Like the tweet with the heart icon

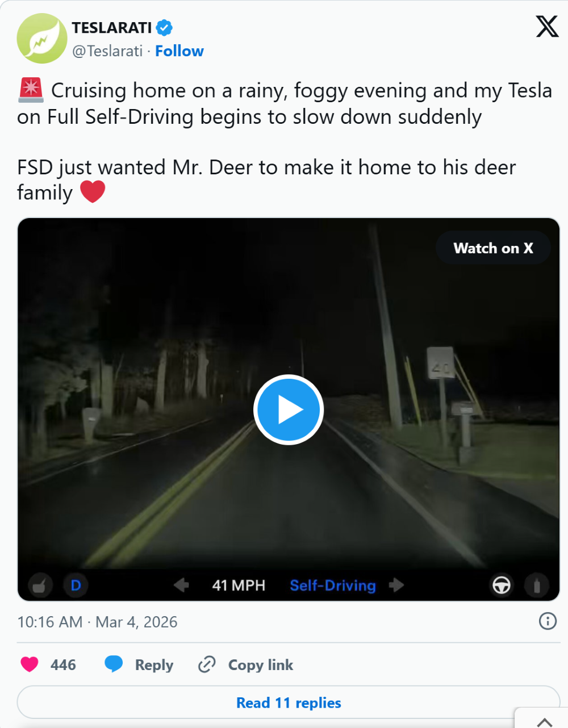coord(30,664)
